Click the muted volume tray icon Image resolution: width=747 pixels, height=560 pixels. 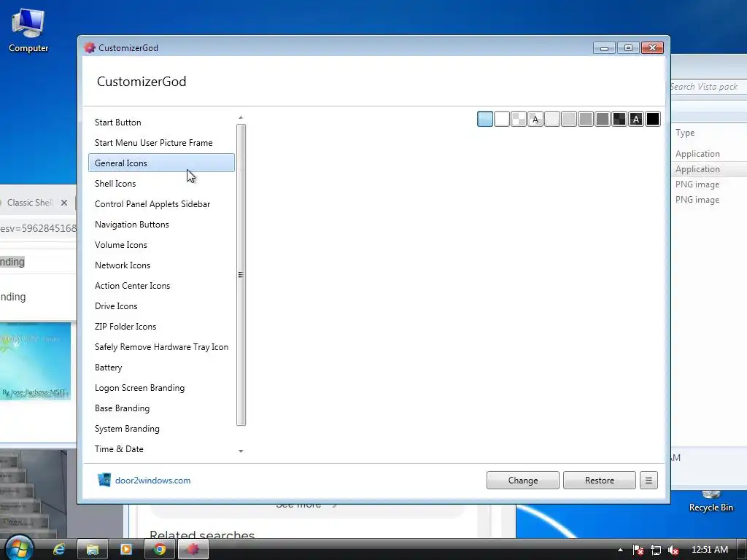click(673, 550)
